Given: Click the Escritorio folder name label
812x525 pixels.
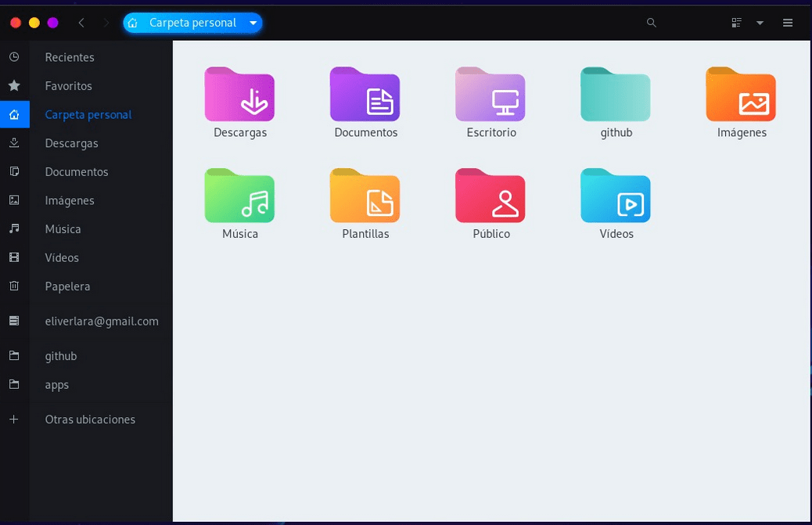Looking at the screenshot, I should (491, 132).
